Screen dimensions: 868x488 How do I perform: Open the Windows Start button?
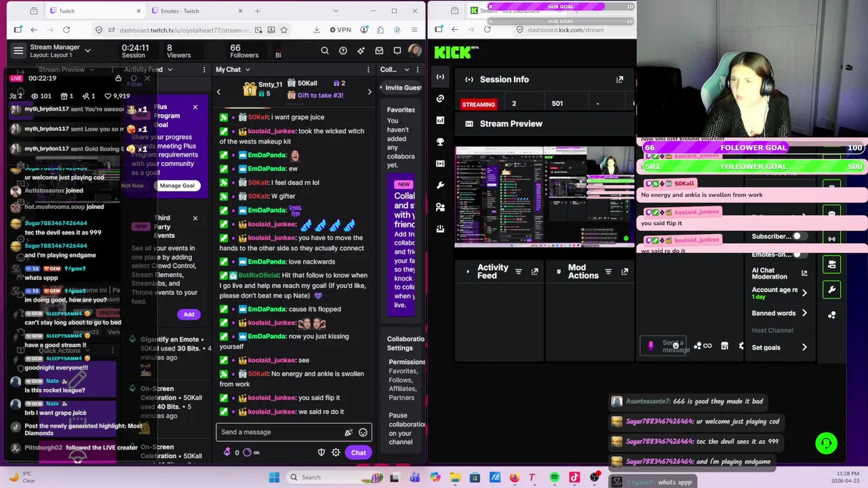(274, 477)
